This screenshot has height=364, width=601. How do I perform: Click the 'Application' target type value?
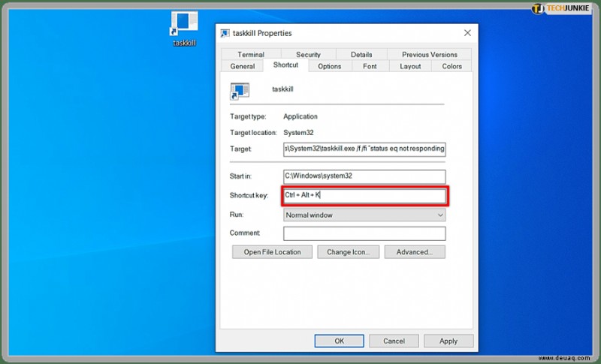[300, 116]
